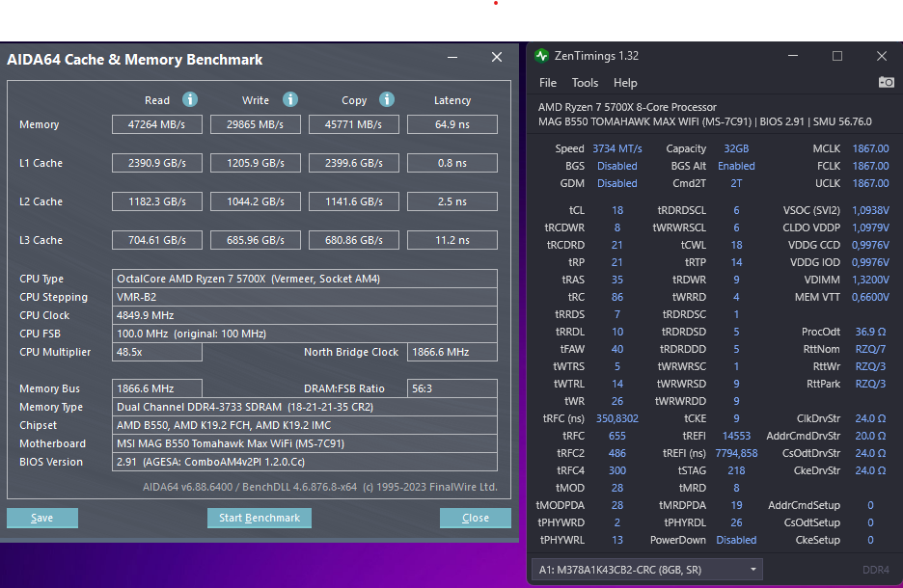Click the Close button in AIDA64
This screenshot has width=903, height=588.
click(x=475, y=518)
